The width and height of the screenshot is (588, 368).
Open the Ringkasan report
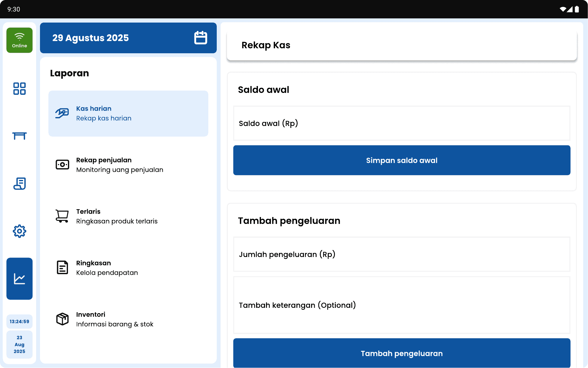point(128,268)
